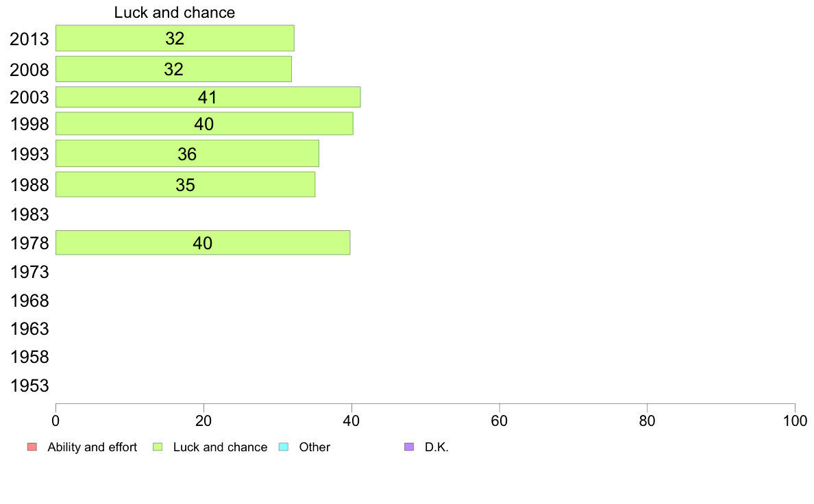Click the 100 tick on x-axis
Screen dimensions: 814x504
coord(795,421)
